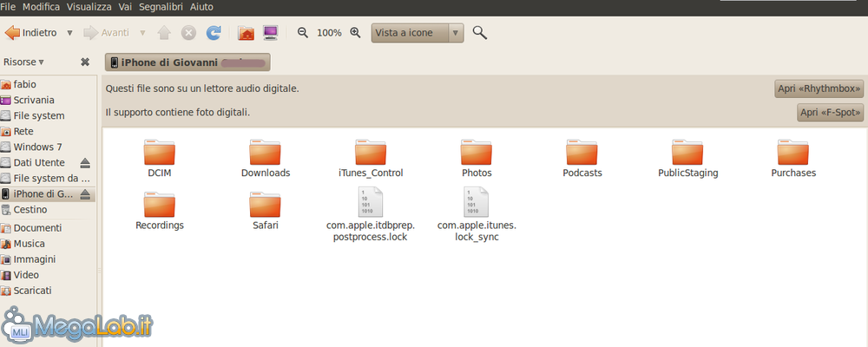868x347 pixels.
Task: Select the Podcasts folder icon
Action: point(582,152)
